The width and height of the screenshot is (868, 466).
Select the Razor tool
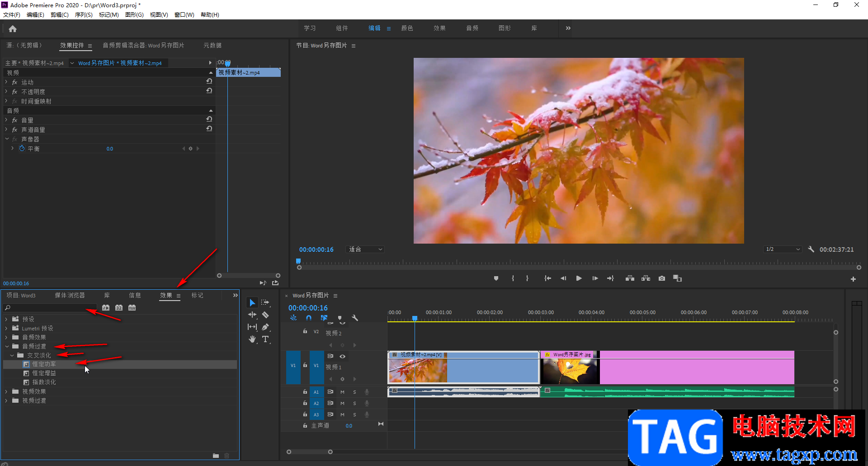click(x=265, y=315)
